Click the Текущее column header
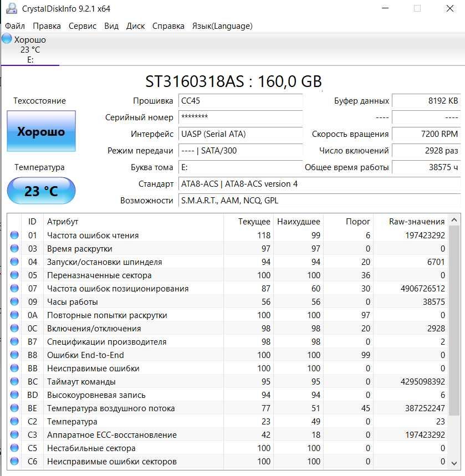The width and height of the screenshot is (465, 476). 249,222
